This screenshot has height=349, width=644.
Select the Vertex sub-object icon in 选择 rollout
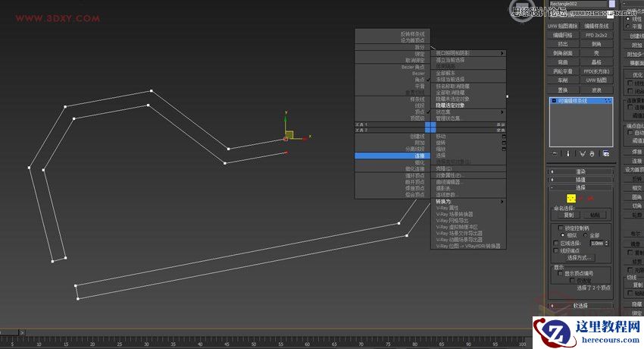click(571, 199)
